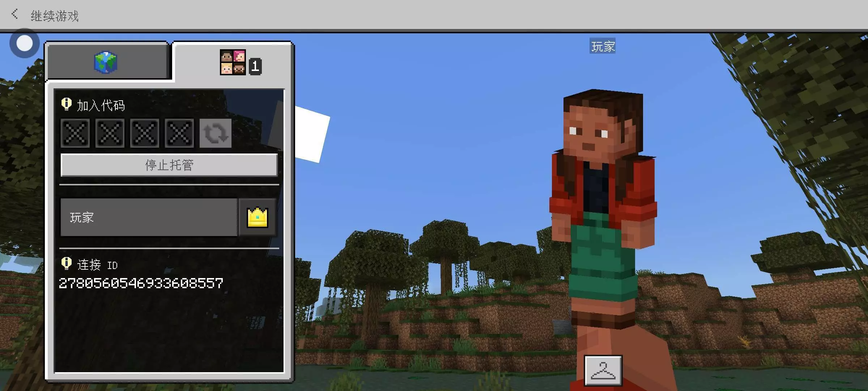This screenshot has width=868, height=391.
Task: Click the player count badge showing 1
Action: (255, 66)
